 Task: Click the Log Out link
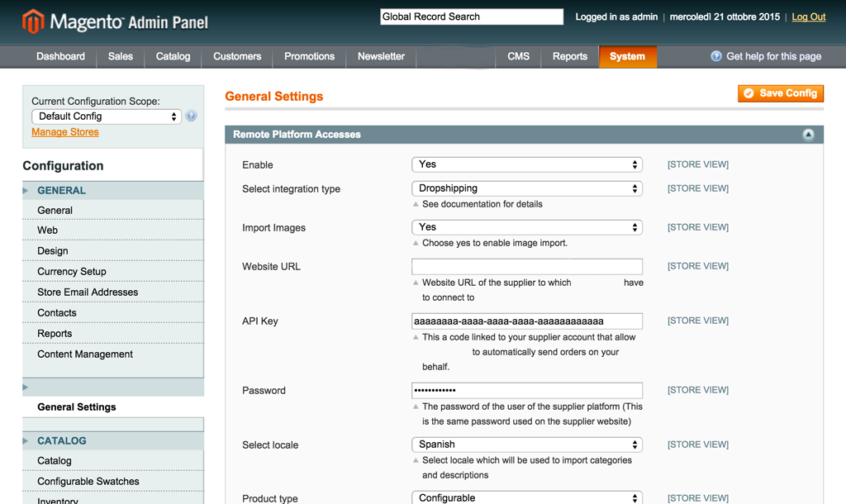[x=808, y=17]
